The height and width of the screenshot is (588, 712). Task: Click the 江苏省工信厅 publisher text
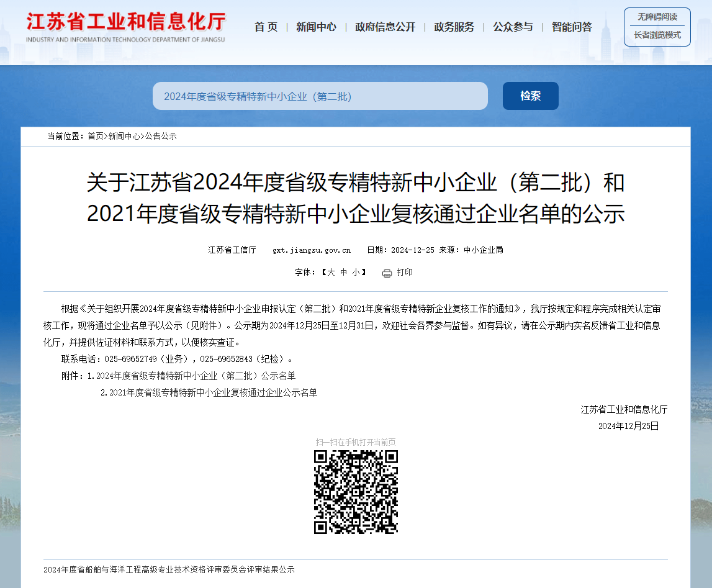(x=232, y=250)
